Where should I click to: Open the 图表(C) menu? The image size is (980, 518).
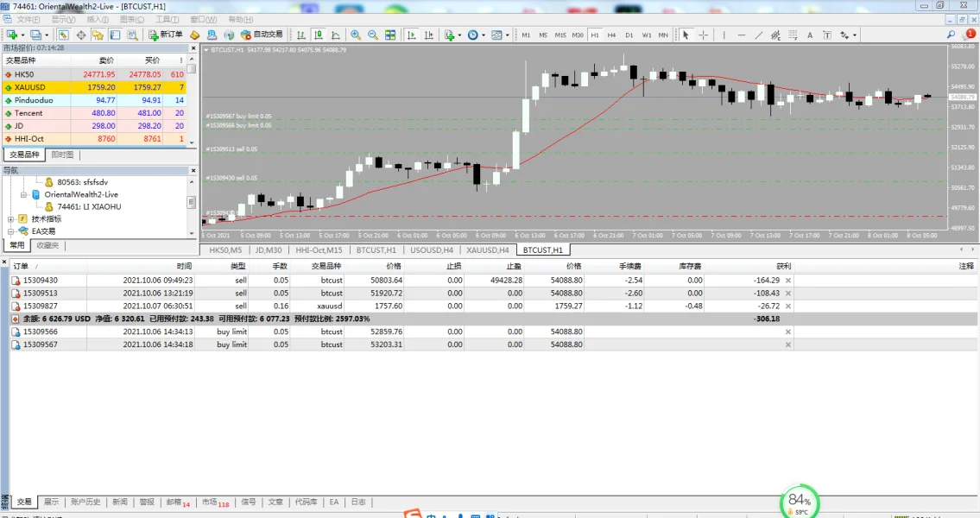(x=131, y=19)
